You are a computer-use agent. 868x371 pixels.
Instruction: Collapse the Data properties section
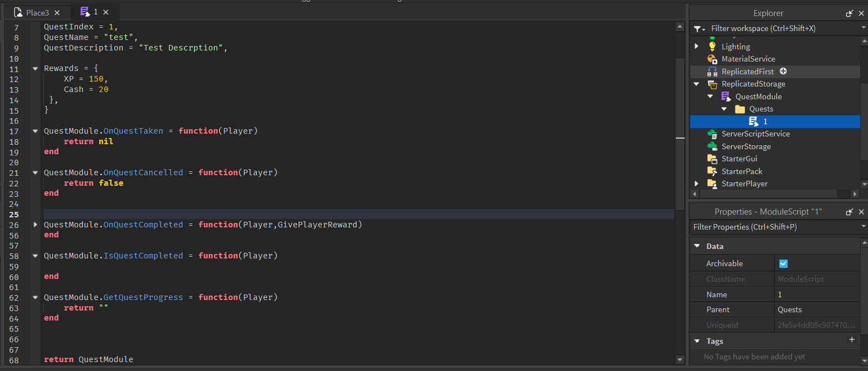(697, 246)
